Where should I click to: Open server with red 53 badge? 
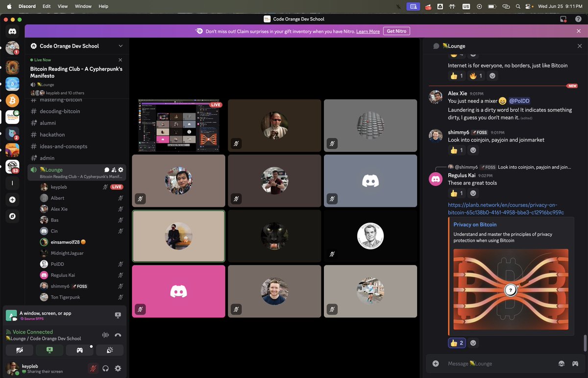[12, 167]
